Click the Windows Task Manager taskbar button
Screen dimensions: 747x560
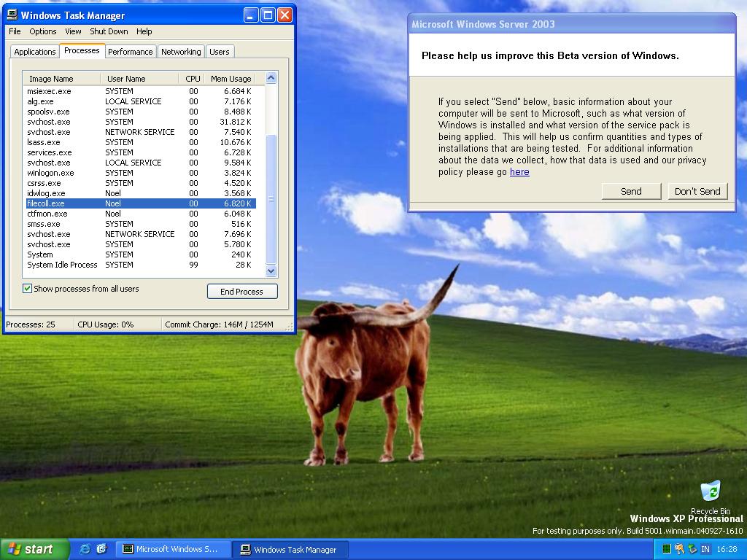coord(290,549)
